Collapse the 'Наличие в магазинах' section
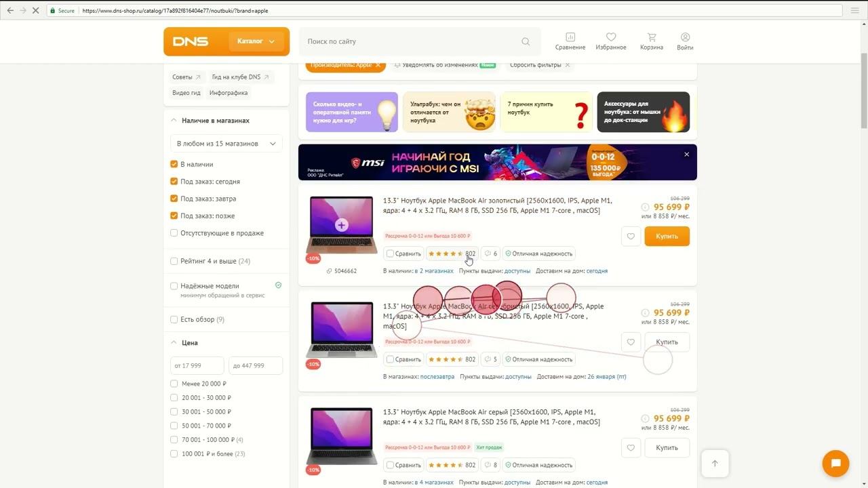868x488 pixels. (174, 121)
